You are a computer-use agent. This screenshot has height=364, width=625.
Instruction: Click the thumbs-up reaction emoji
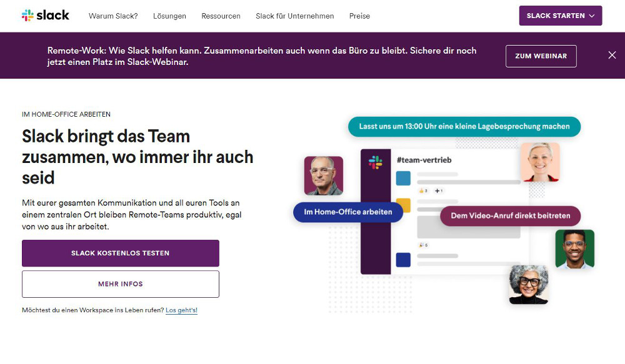click(422, 191)
